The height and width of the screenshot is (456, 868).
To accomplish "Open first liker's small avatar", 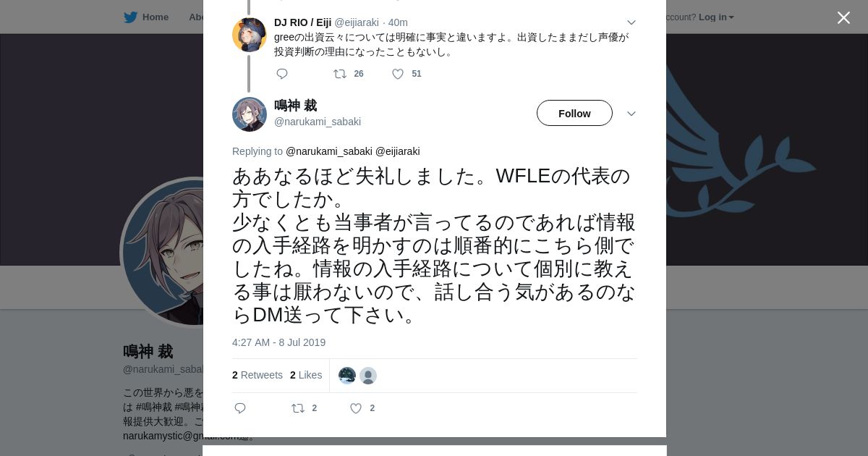I will [x=347, y=376].
